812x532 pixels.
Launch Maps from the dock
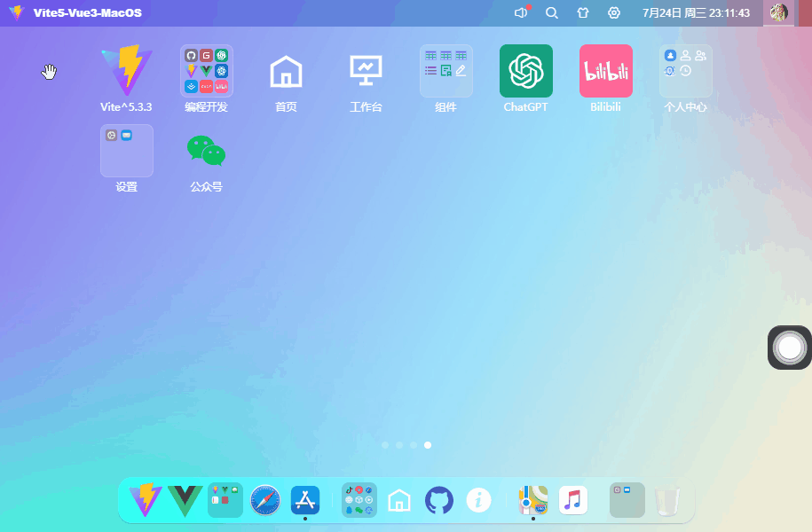coord(533,500)
